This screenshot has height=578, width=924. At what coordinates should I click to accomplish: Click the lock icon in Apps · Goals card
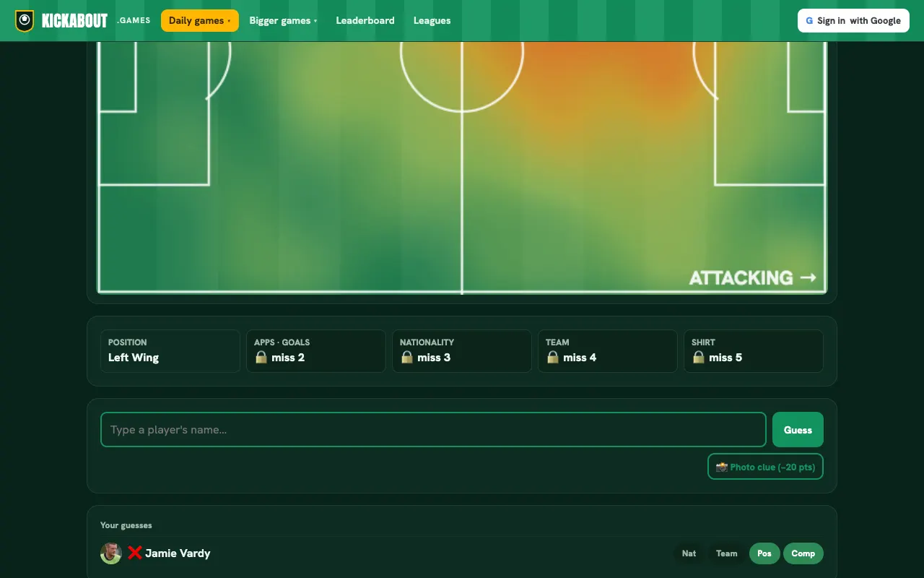click(261, 357)
